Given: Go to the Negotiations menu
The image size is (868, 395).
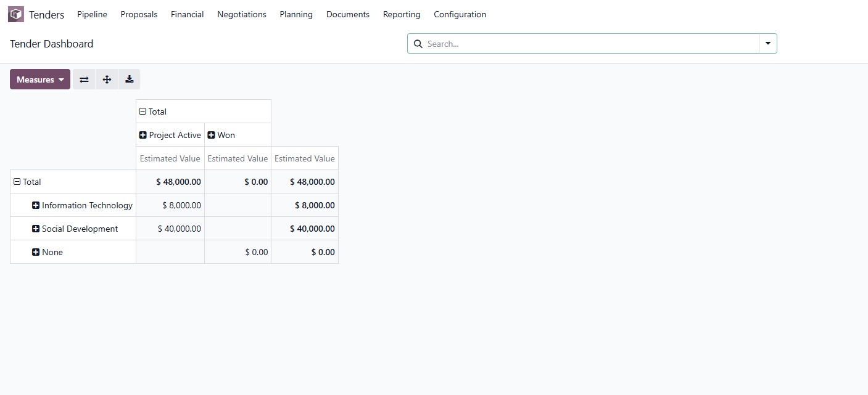Looking at the screenshot, I should [241, 14].
